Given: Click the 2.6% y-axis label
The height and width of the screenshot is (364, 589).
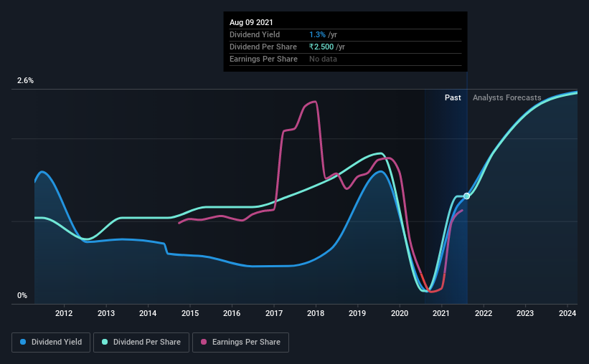Looking at the screenshot, I should (x=25, y=81).
